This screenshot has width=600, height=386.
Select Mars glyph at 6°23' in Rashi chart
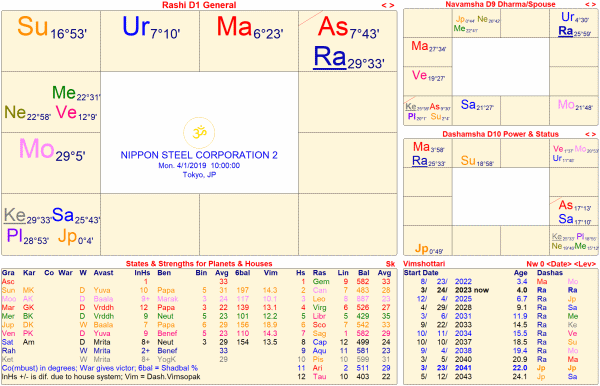235,27
